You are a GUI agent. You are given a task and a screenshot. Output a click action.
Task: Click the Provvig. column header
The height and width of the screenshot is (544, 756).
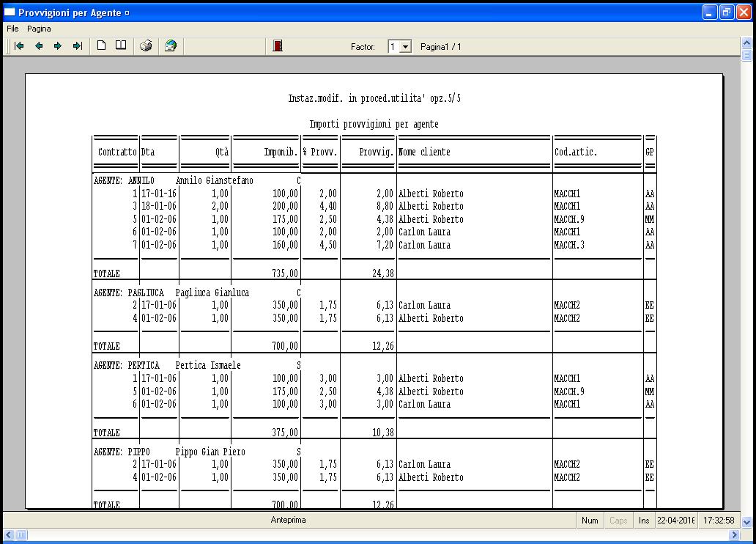(376, 152)
